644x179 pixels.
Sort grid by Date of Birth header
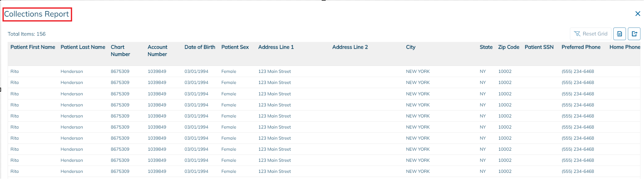pyautogui.click(x=200, y=47)
